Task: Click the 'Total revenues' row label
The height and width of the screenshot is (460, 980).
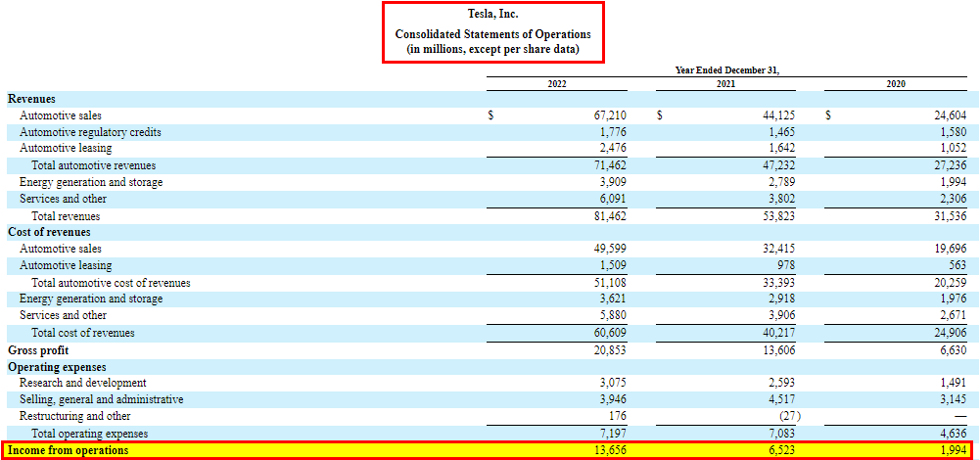Action: (67, 216)
